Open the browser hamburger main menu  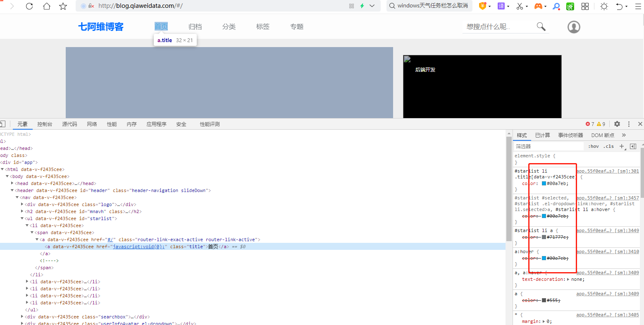coord(638,6)
